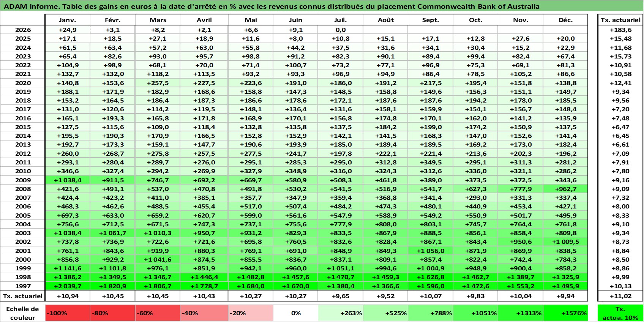The width and height of the screenshot is (644, 322).
Task: Select the 'Nov.' column header
Action: pos(521,20)
